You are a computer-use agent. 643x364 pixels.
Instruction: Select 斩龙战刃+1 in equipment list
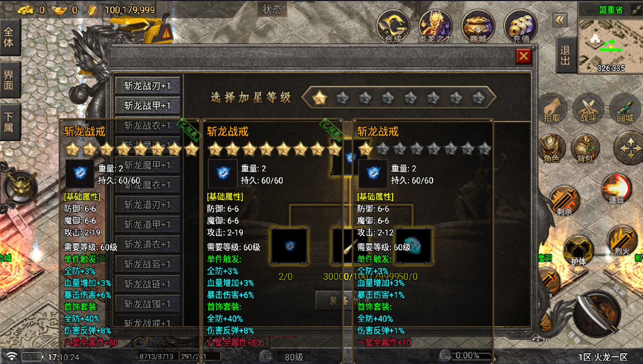coord(148,86)
